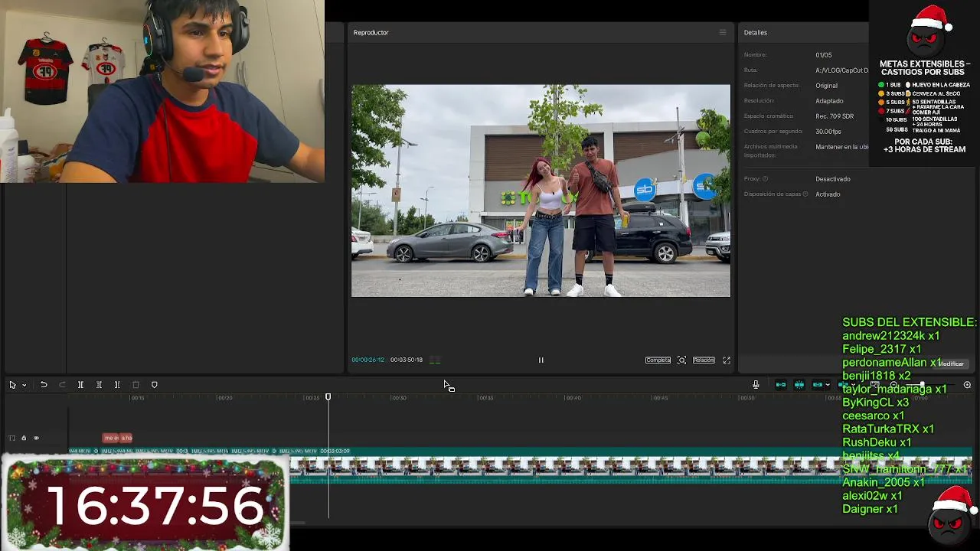Select the main video clip filmstrip

(x=631, y=466)
